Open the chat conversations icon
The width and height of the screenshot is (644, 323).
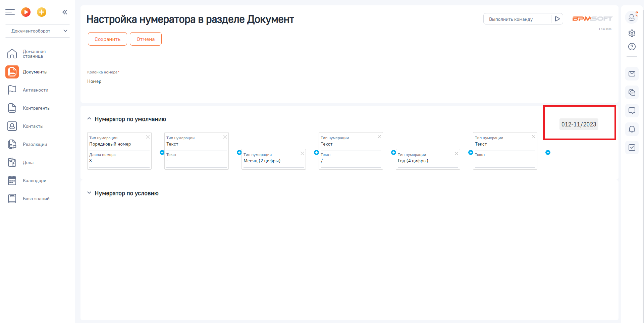tap(632, 92)
